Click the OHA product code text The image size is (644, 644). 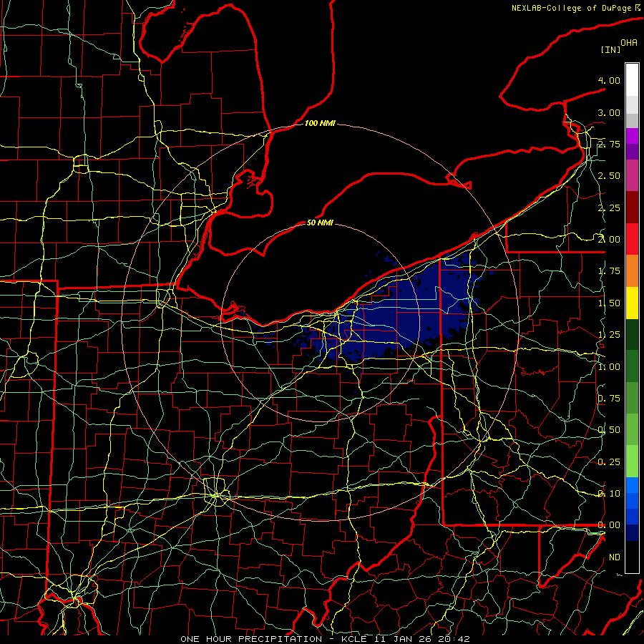(629, 43)
